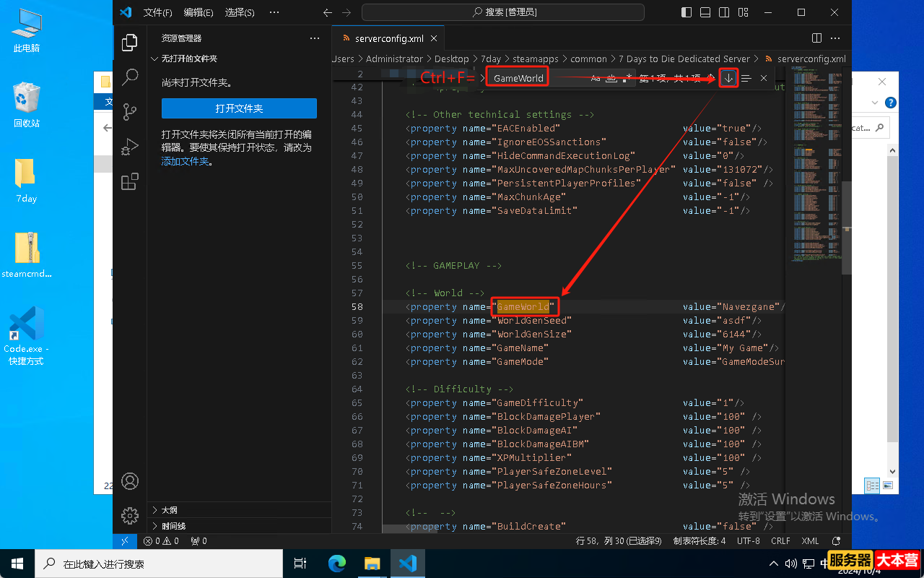Open Explorer panel more actions ellipsis

point(314,38)
